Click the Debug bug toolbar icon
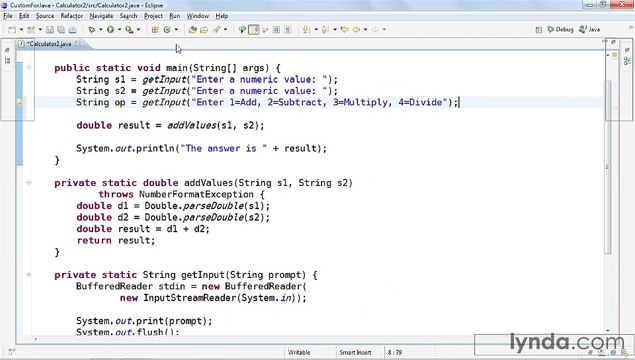The height and width of the screenshot is (360, 635). (x=92, y=30)
